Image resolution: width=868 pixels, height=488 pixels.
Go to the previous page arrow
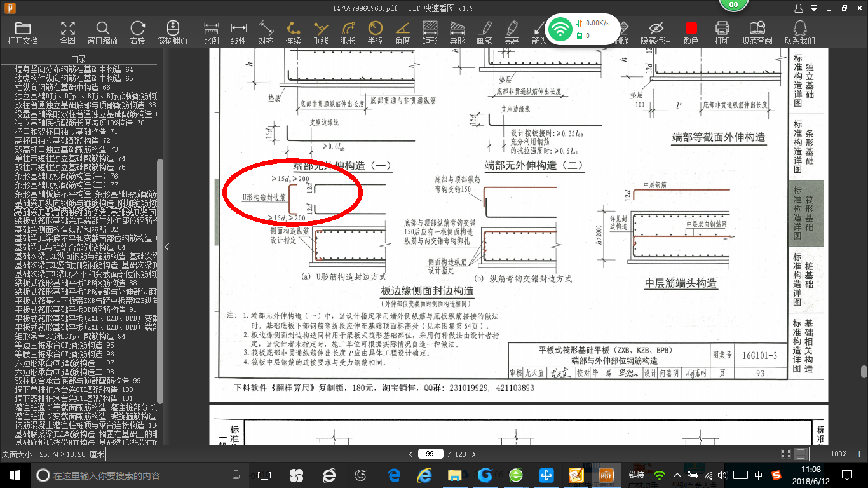click(411, 454)
